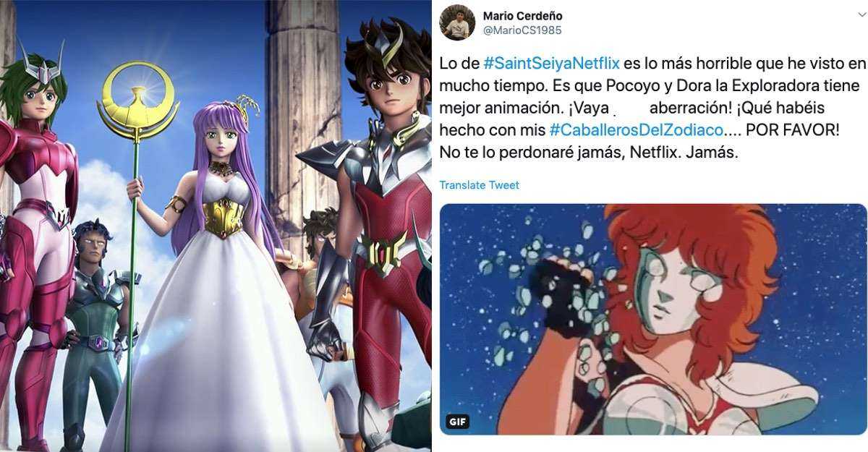Open the @MarioCS1985 handle link
Screen dimensions: 868x452
(x=522, y=30)
